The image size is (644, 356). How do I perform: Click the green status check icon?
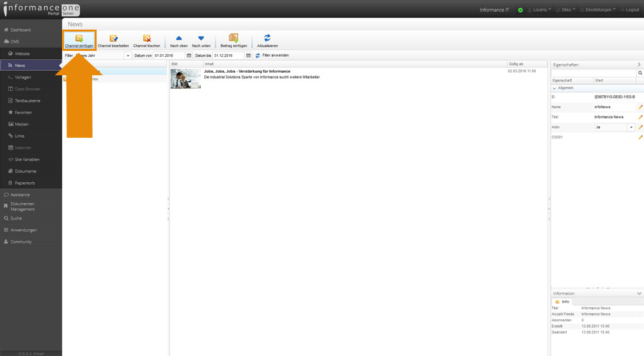(x=520, y=10)
